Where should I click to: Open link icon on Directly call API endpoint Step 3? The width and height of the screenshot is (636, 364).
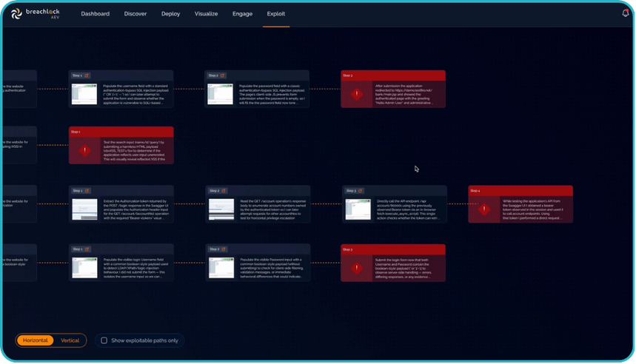(360, 191)
